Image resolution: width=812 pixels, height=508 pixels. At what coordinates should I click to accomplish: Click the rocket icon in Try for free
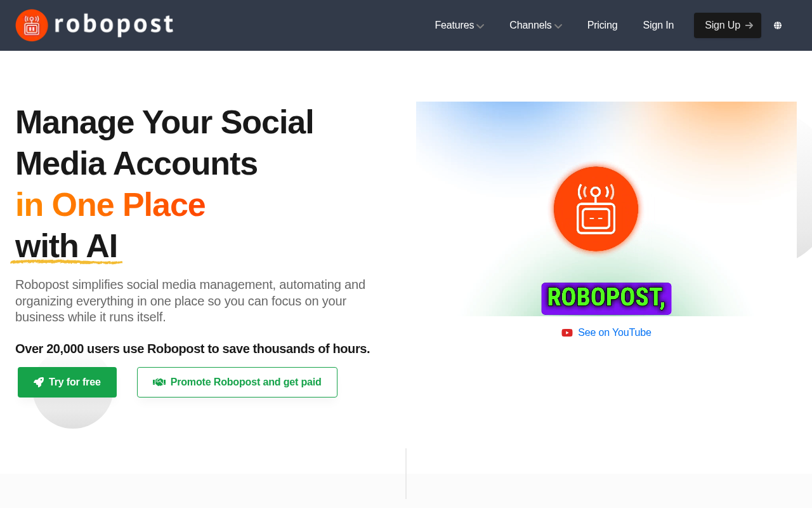click(38, 382)
